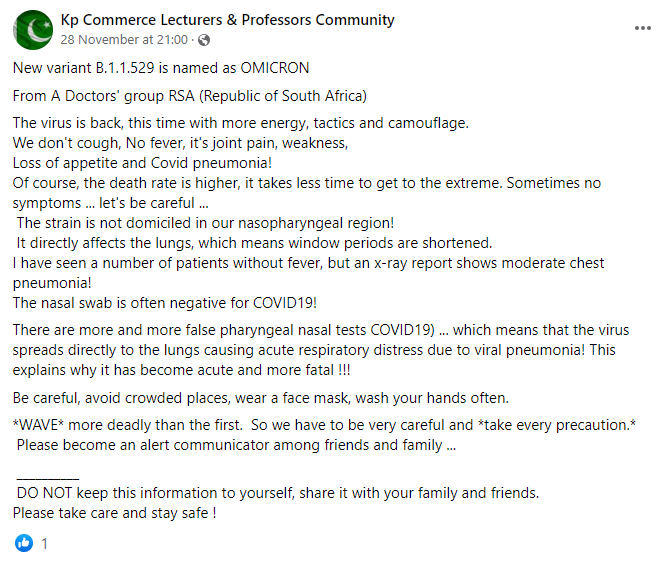Click the "Loss of appetite and Covid pneumonia!" line
The height and width of the screenshot is (561, 671).
coord(143,162)
